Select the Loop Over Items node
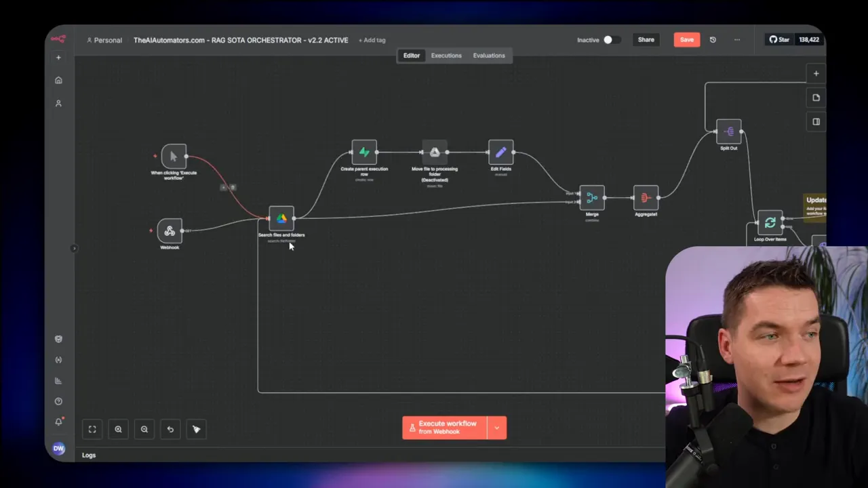The width and height of the screenshot is (868, 488). click(770, 223)
